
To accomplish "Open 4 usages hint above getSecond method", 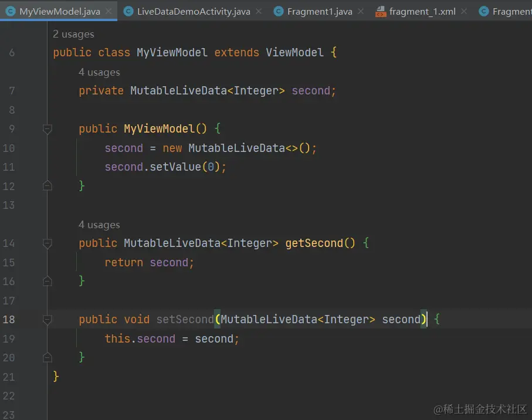I will pos(99,225).
